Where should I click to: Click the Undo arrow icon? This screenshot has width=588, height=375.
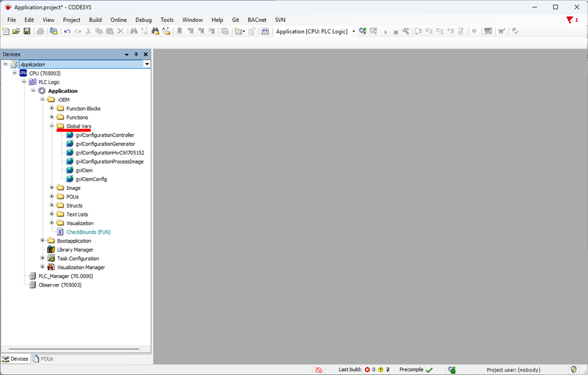click(67, 31)
